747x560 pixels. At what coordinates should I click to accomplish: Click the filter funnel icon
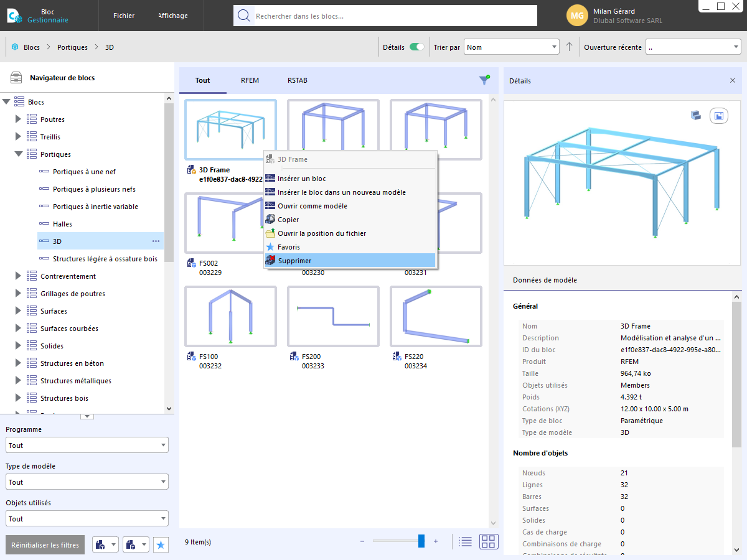click(484, 80)
